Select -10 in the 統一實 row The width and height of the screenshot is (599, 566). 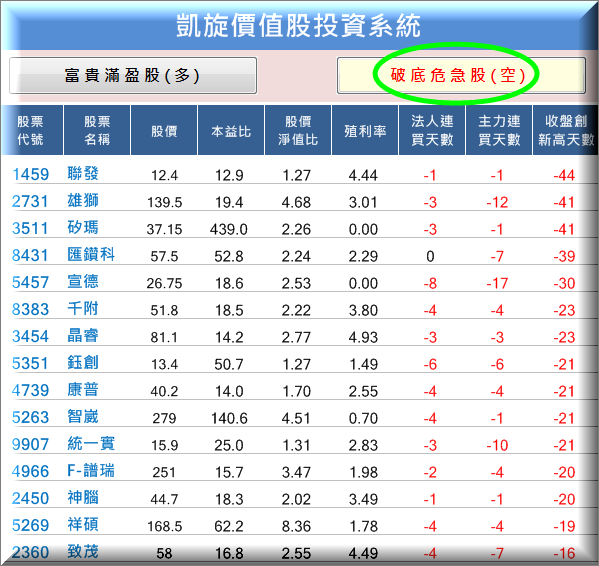click(x=497, y=445)
